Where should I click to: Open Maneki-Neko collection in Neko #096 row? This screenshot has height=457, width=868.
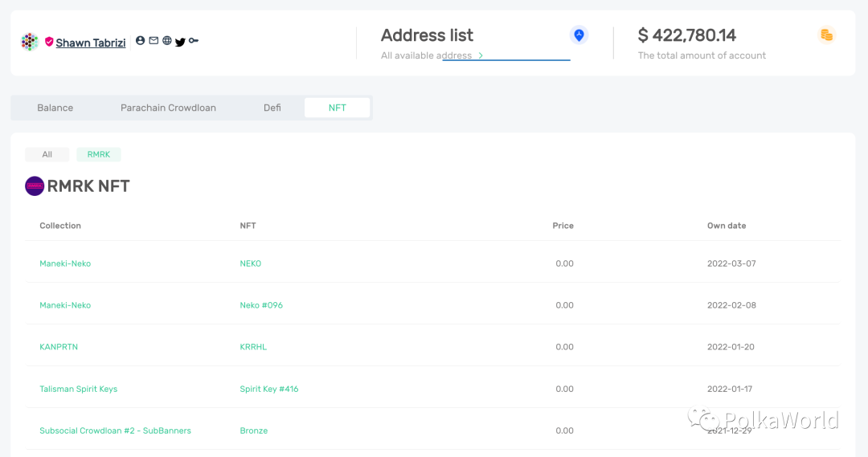click(x=65, y=305)
